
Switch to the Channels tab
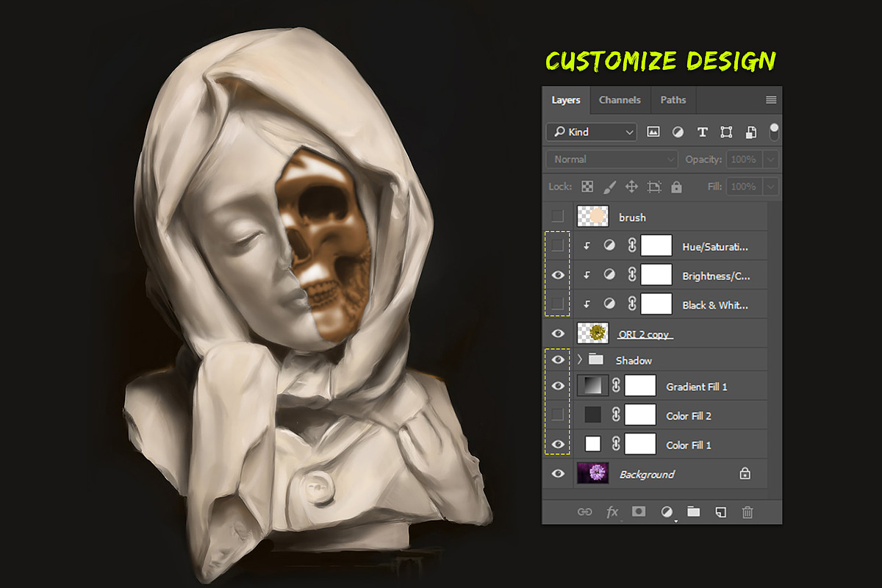pos(620,100)
